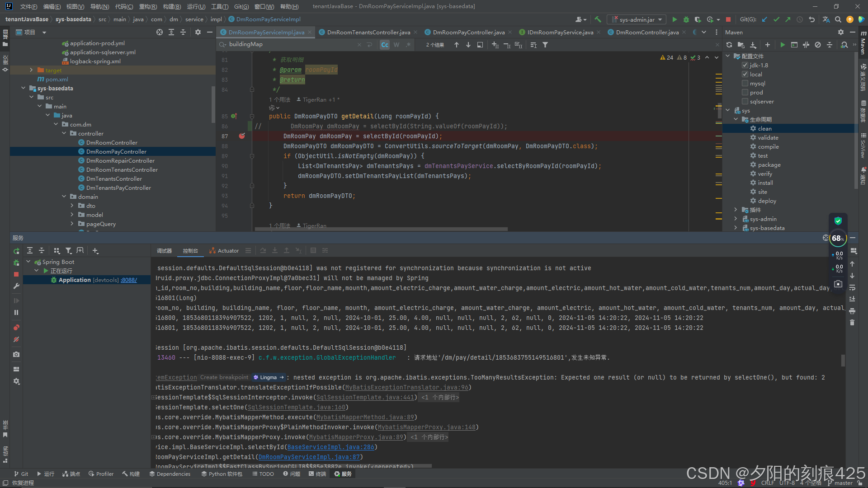The width and height of the screenshot is (868, 488).
Task: Open DmRoomPayServiceImpl.java:87 stack trace link
Action: coord(309,457)
